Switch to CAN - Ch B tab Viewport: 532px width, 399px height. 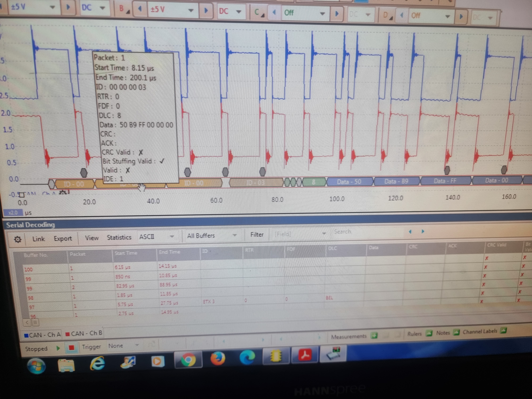click(x=84, y=334)
